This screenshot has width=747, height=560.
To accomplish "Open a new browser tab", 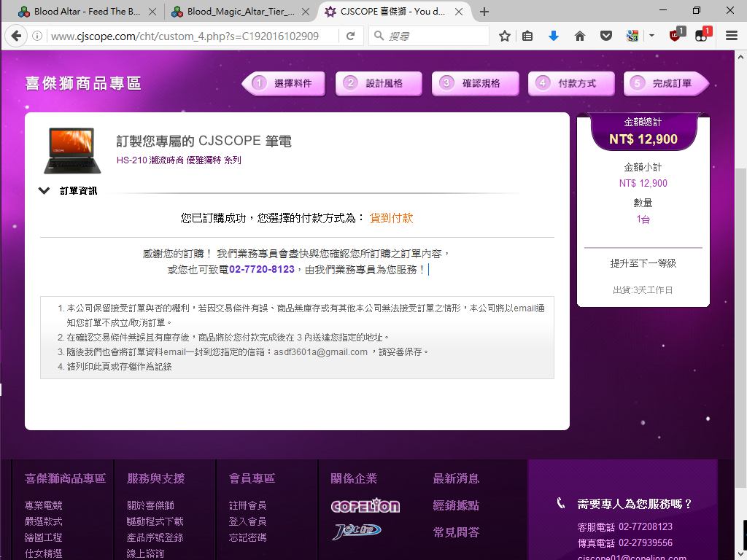I will click(x=484, y=12).
